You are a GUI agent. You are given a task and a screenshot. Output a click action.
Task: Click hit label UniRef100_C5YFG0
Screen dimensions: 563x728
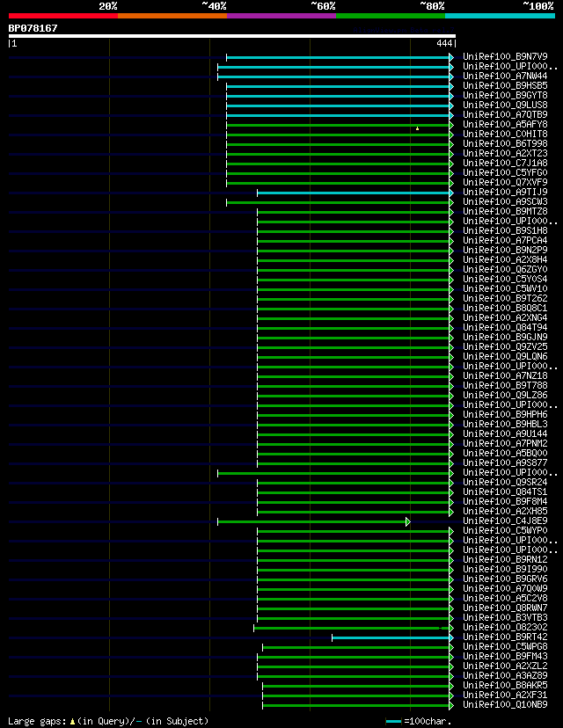point(505,172)
